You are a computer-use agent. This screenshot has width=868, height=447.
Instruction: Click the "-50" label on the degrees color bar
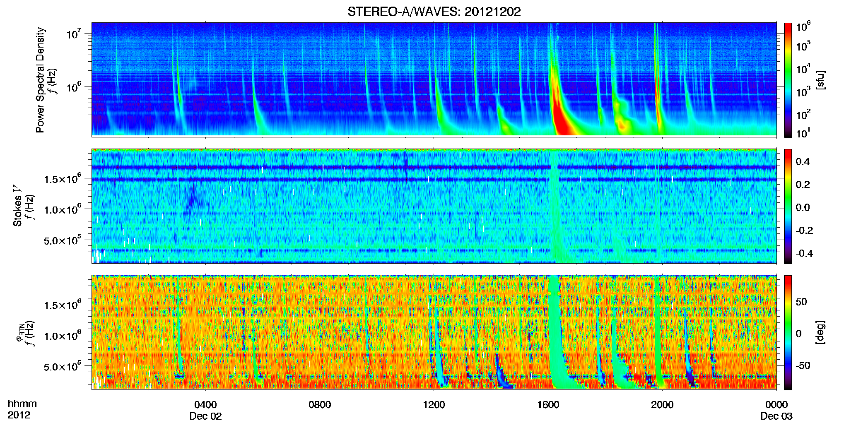click(803, 365)
